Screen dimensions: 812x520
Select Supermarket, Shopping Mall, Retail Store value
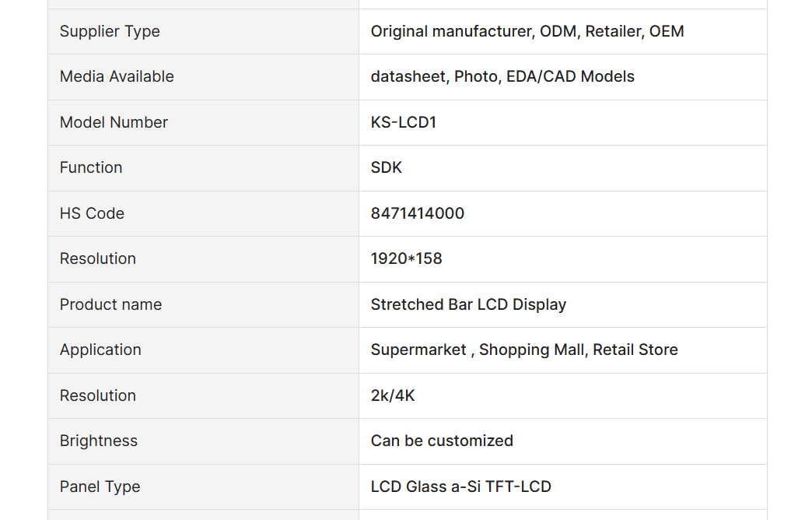(524, 350)
